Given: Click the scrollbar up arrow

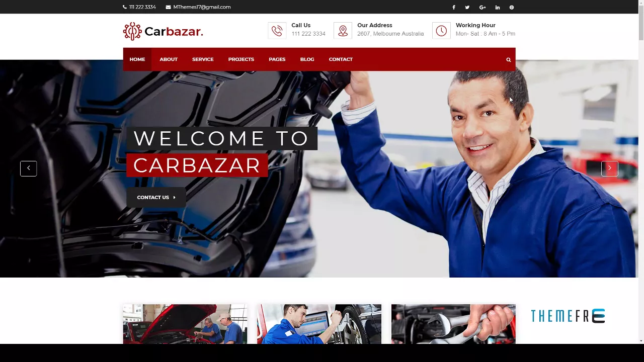Looking at the screenshot, I should point(641,3).
